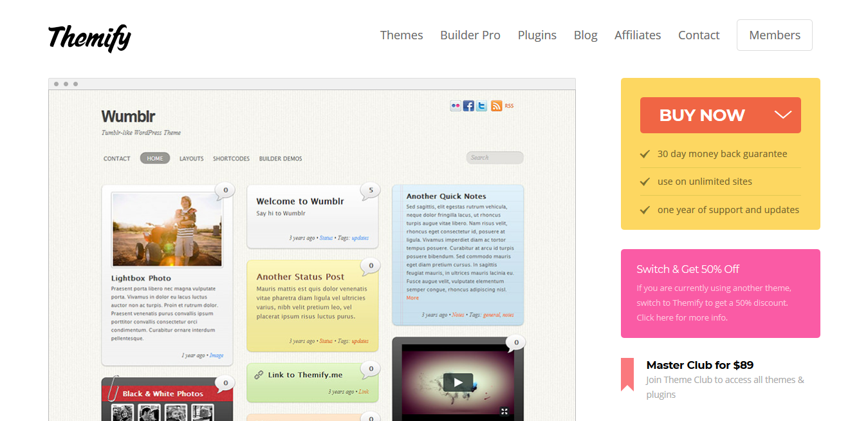
Task: Click the use on unlimited sites text
Action: coord(705,182)
